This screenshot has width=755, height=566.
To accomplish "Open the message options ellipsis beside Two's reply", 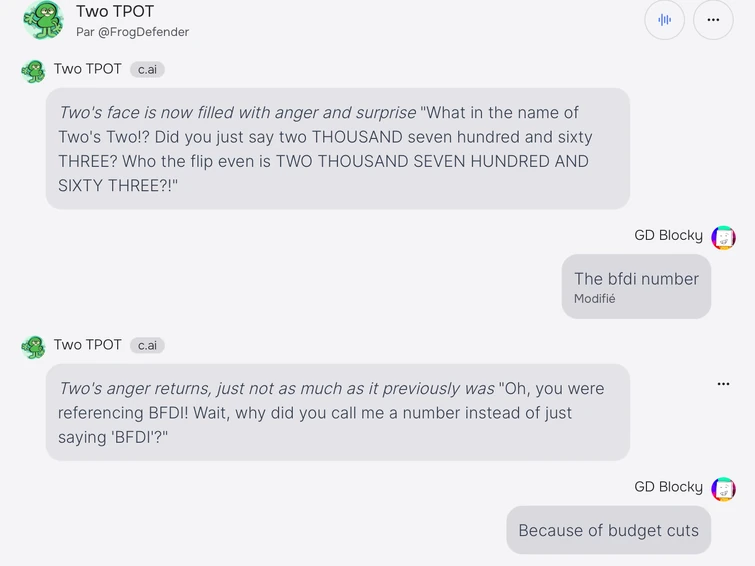I will tap(723, 384).
